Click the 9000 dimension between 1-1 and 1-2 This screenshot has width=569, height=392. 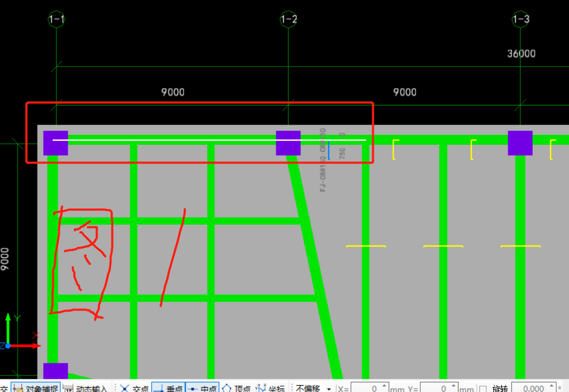pyautogui.click(x=173, y=92)
